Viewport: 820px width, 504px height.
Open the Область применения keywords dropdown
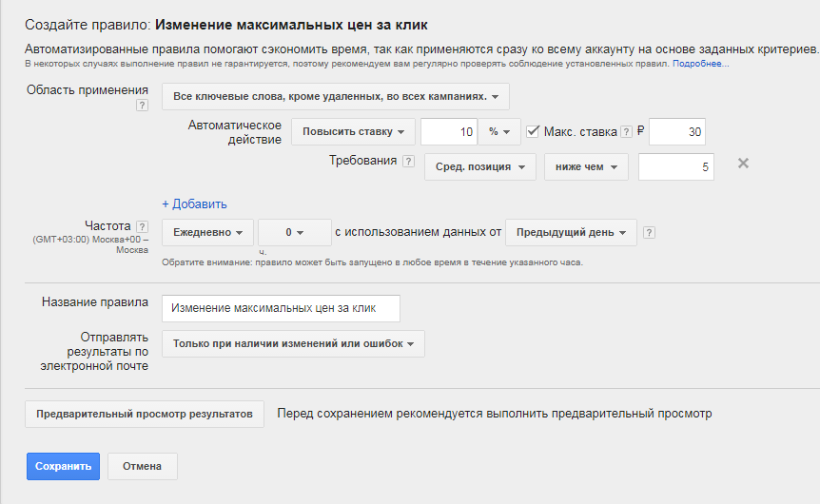point(335,97)
